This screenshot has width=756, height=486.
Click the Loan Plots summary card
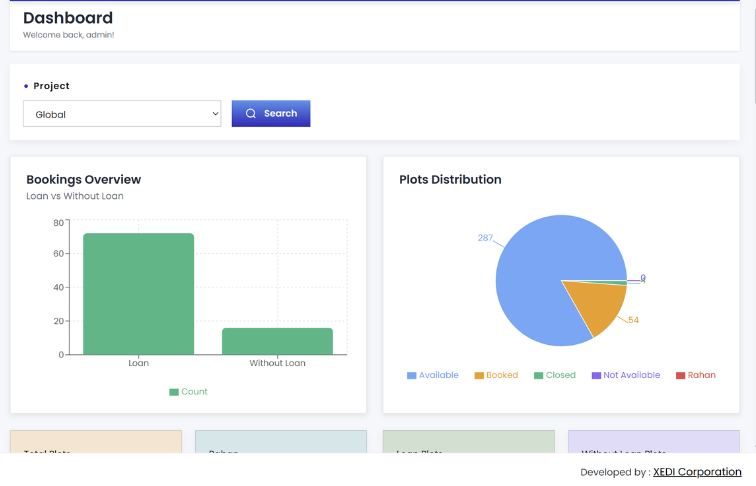tap(469, 442)
